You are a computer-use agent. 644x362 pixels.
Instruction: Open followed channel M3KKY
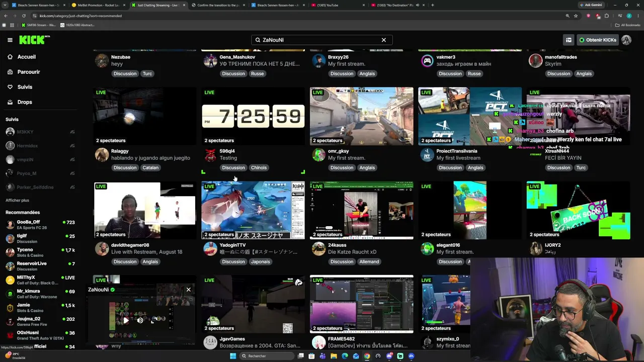[40, 132]
